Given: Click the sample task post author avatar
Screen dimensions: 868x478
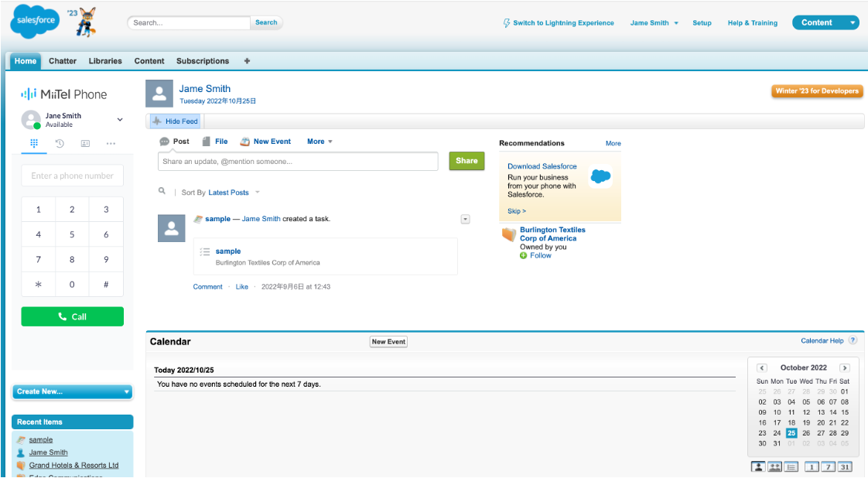Looking at the screenshot, I should 172,228.
